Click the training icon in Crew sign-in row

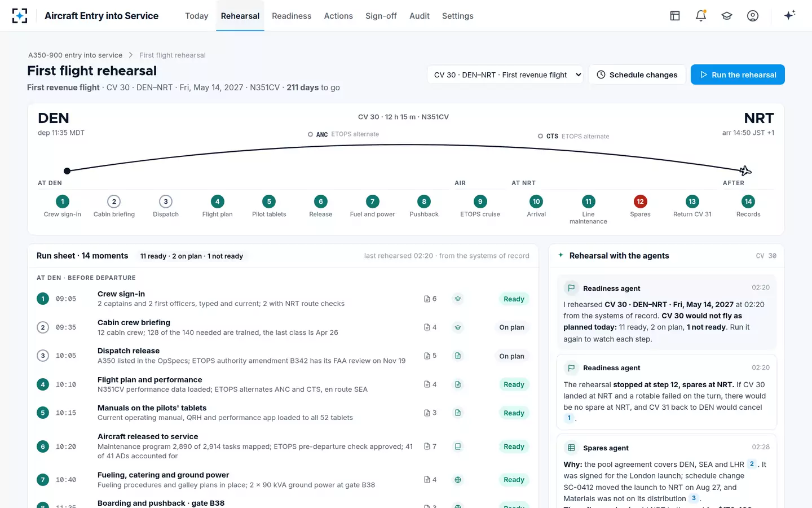tap(458, 299)
